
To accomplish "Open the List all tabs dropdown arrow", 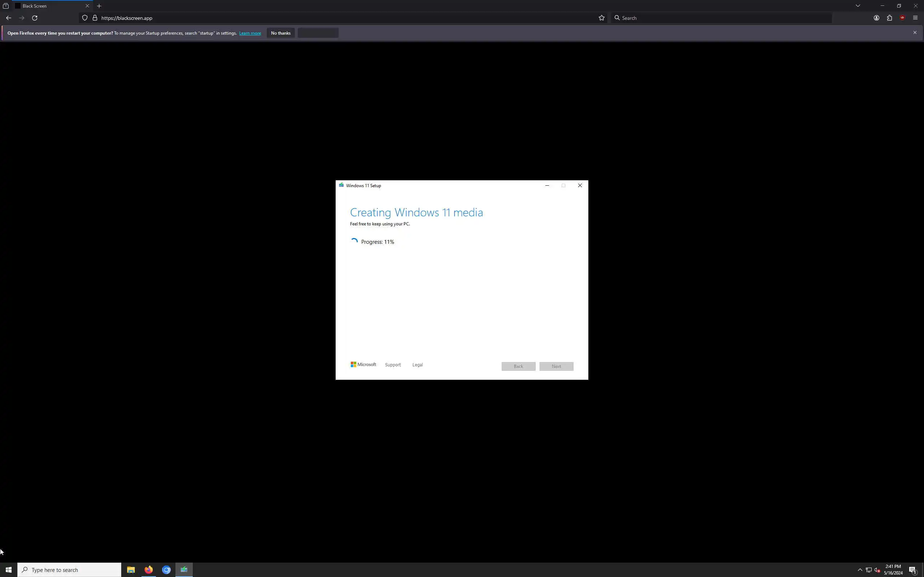I will tap(858, 6).
